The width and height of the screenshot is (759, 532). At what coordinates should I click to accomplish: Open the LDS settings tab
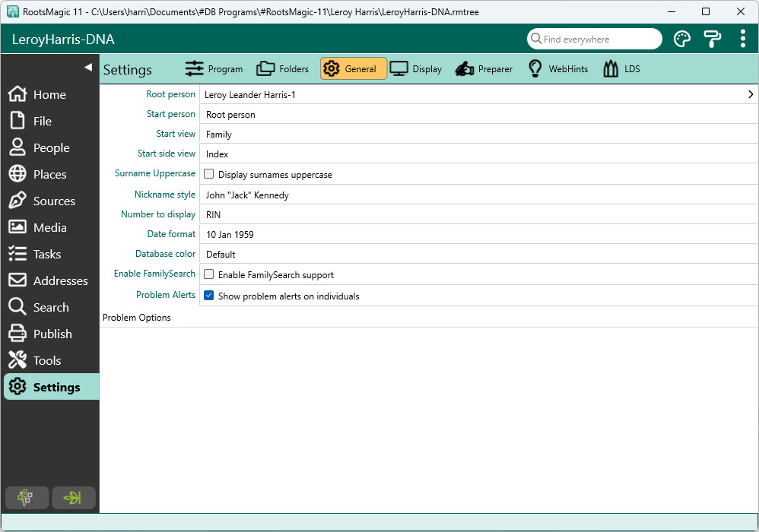[x=622, y=69]
